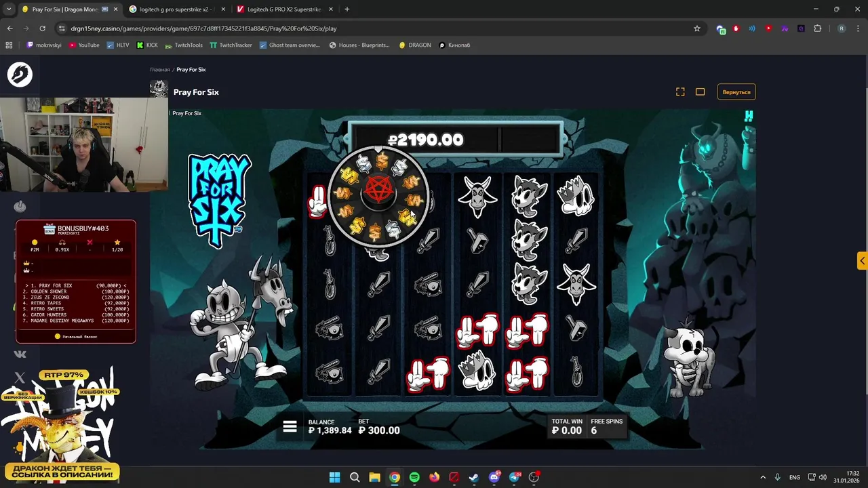Switch to theater mode rectangle icon
868x488 pixels.
701,92
